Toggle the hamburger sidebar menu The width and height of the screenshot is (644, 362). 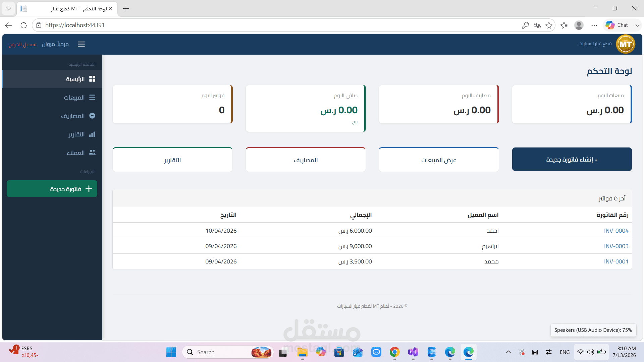pos(81,44)
